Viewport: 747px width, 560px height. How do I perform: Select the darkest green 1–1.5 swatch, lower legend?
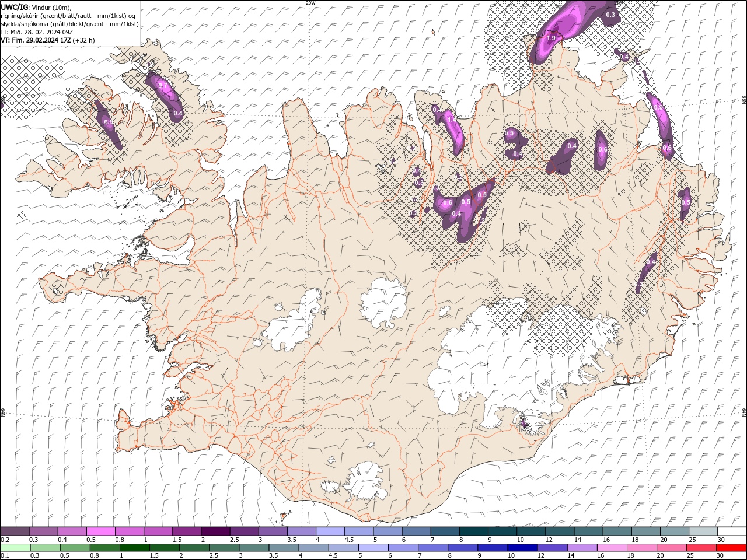[x=134, y=548]
